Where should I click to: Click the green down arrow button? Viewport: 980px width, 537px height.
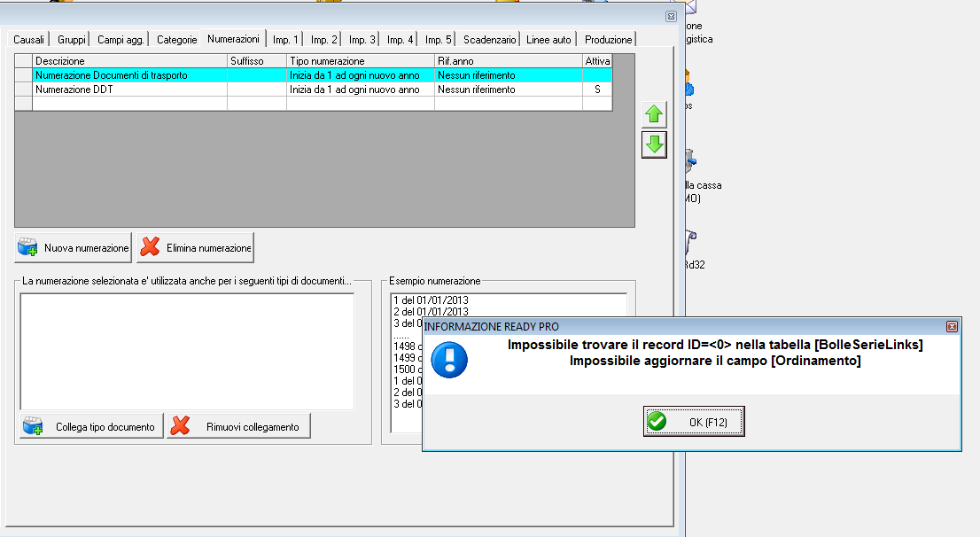click(x=654, y=144)
